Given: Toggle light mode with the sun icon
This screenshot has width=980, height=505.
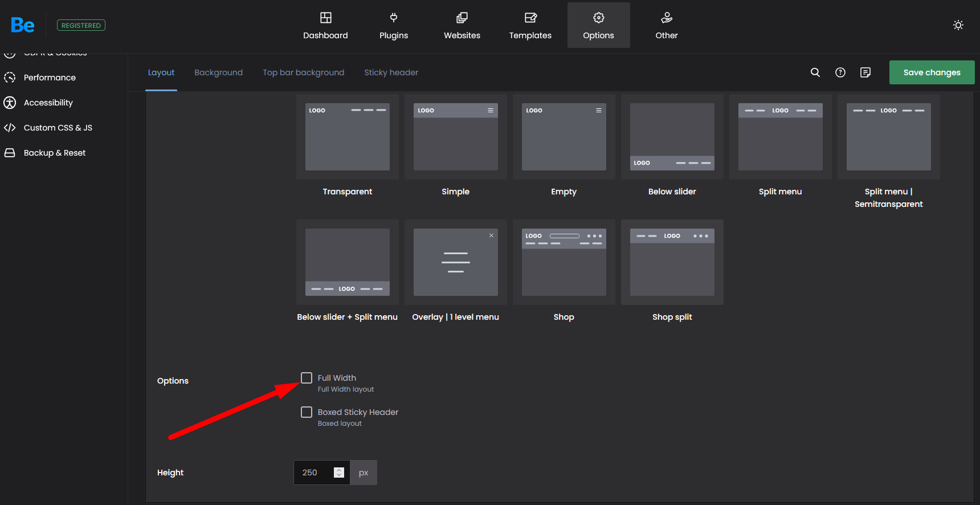Looking at the screenshot, I should [x=958, y=25].
